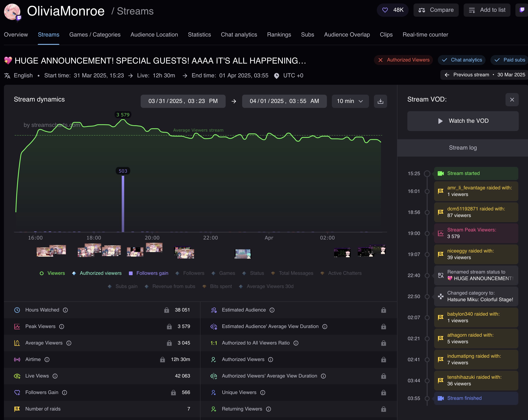This screenshot has width=528, height=420.
Task: Click the download chart data icon
Action: click(380, 101)
